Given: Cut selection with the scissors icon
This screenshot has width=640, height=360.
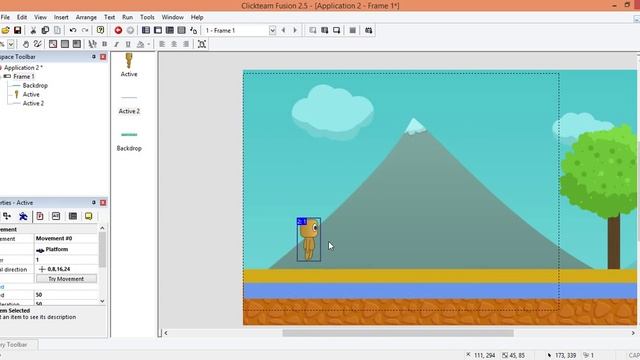Looking at the screenshot, I should pos(33,30).
